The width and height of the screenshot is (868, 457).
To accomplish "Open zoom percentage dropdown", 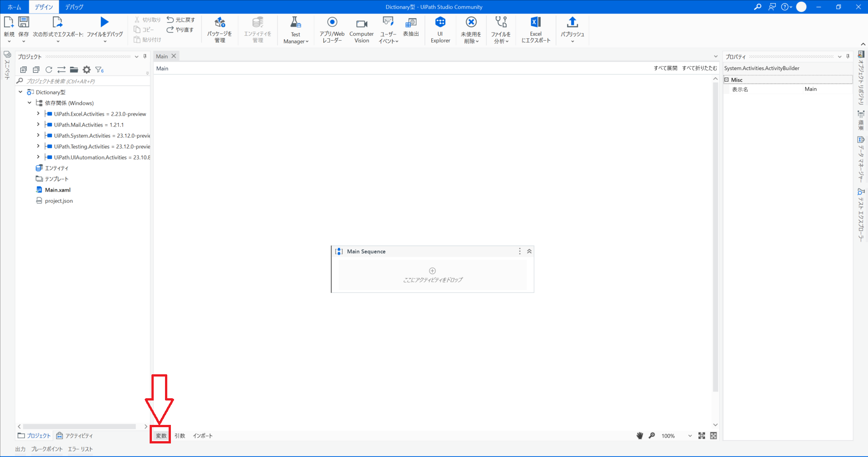I will 690,436.
